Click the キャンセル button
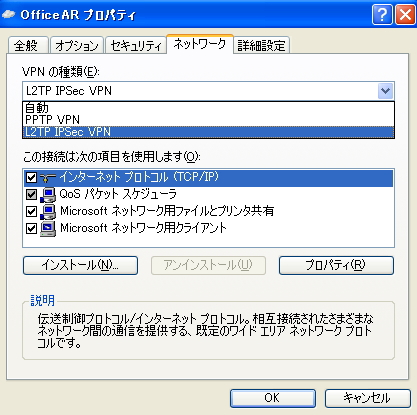 [368, 398]
